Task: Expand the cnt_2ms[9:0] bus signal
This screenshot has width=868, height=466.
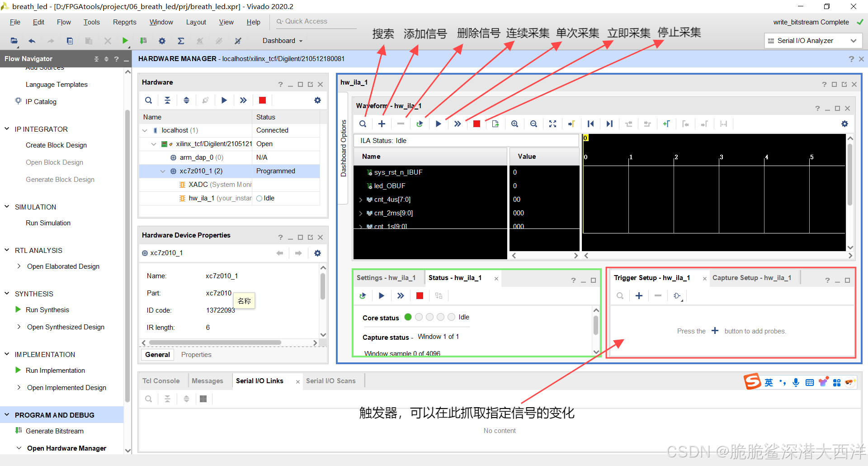Action: tap(360, 213)
